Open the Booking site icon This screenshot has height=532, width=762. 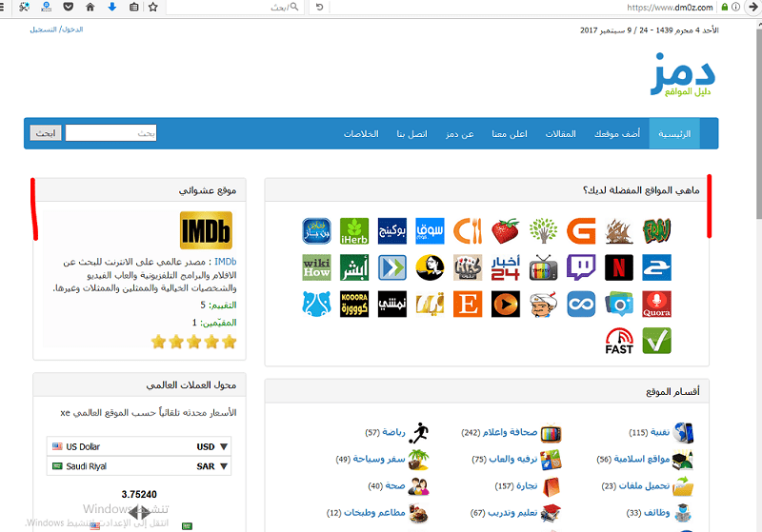(x=392, y=231)
